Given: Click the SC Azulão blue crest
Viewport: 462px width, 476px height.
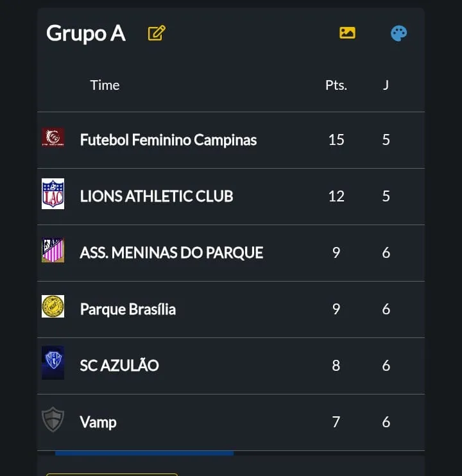Looking at the screenshot, I should click(x=53, y=363).
